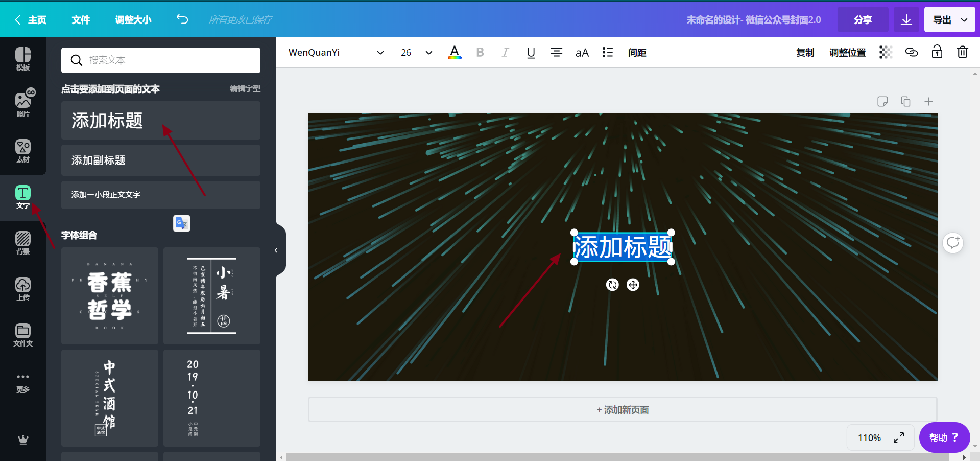The width and height of the screenshot is (980, 461).
Task: Open the 文件 file menu
Action: pyautogui.click(x=81, y=19)
